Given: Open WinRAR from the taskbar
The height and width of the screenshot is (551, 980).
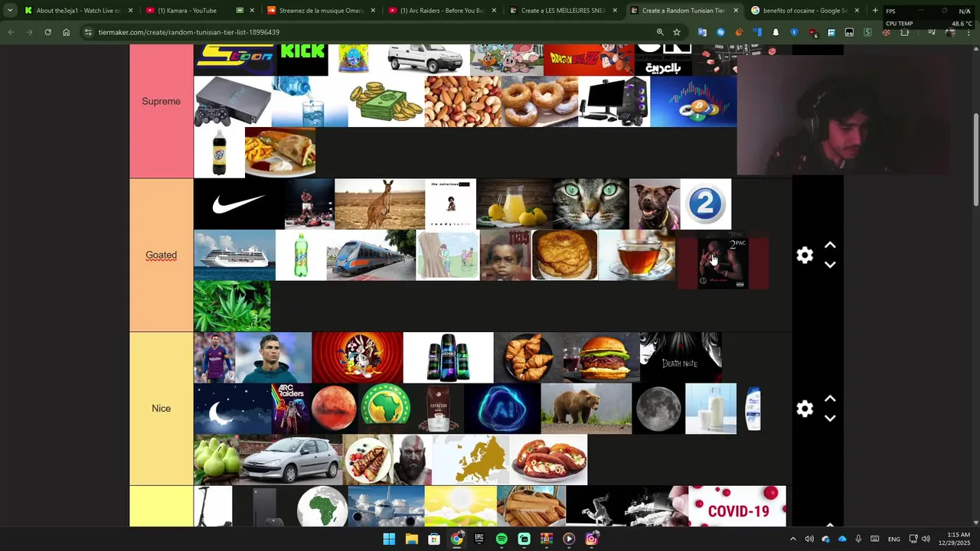Looking at the screenshot, I should pyautogui.click(x=547, y=540).
